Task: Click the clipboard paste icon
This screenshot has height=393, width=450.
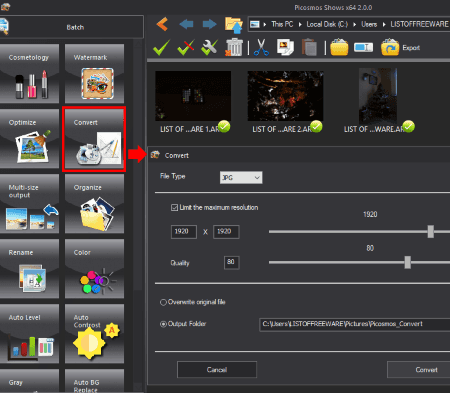Action: click(309, 47)
